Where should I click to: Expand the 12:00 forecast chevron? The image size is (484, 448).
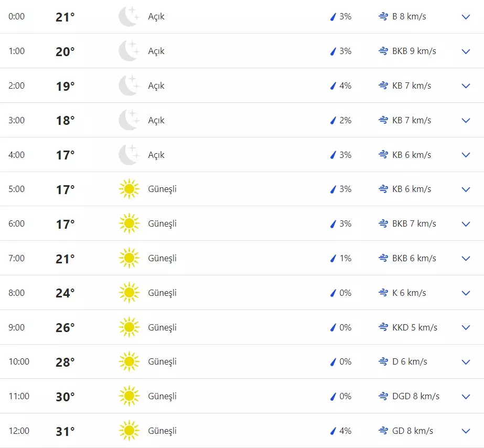466,431
